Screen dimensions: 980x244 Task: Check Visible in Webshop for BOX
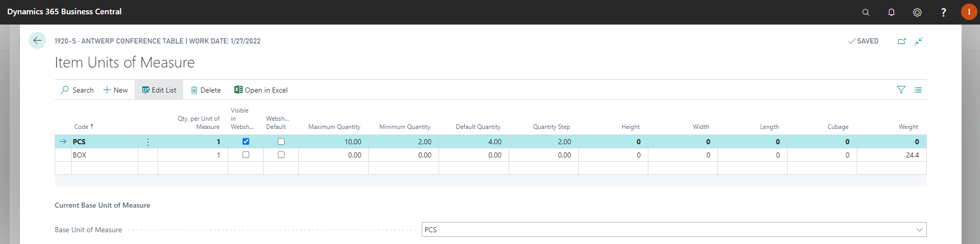[246, 155]
